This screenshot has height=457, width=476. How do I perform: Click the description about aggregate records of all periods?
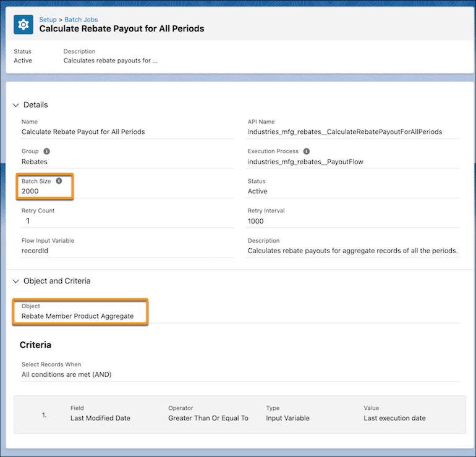pos(352,251)
